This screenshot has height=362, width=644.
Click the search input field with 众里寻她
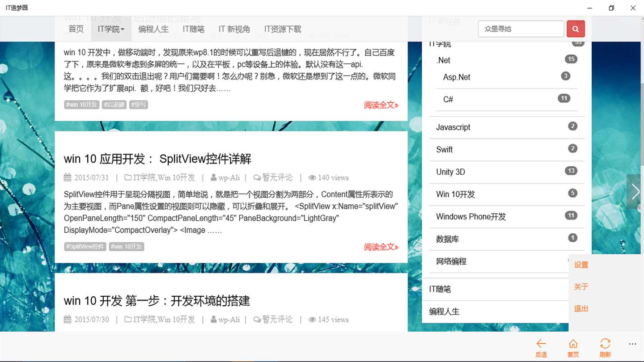coord(521,29)
